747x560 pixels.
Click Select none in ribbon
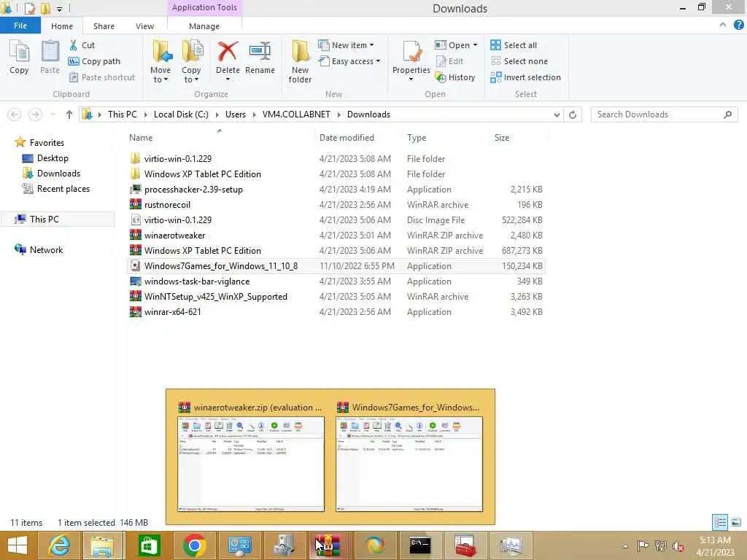tap(519, 61)
